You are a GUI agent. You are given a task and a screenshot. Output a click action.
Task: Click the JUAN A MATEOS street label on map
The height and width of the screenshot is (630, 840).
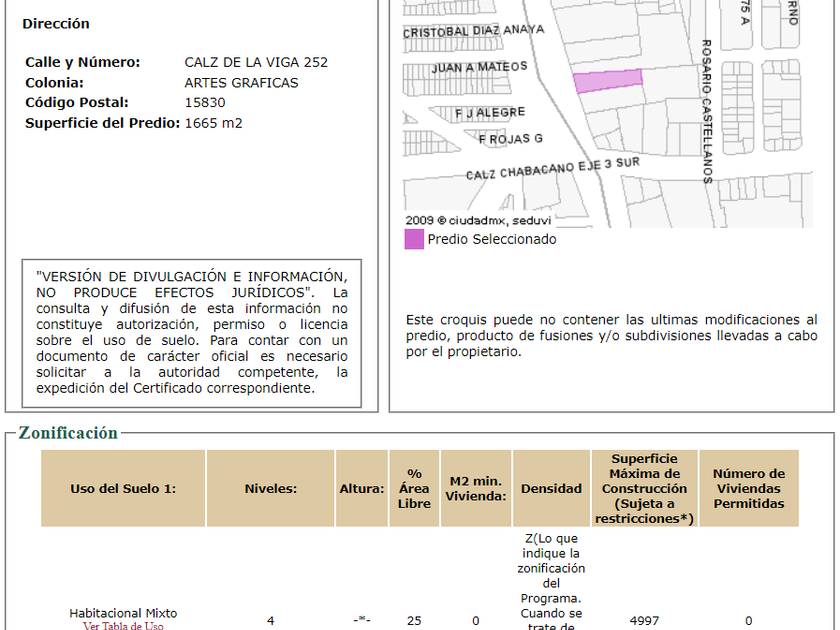tap(479, 68)
